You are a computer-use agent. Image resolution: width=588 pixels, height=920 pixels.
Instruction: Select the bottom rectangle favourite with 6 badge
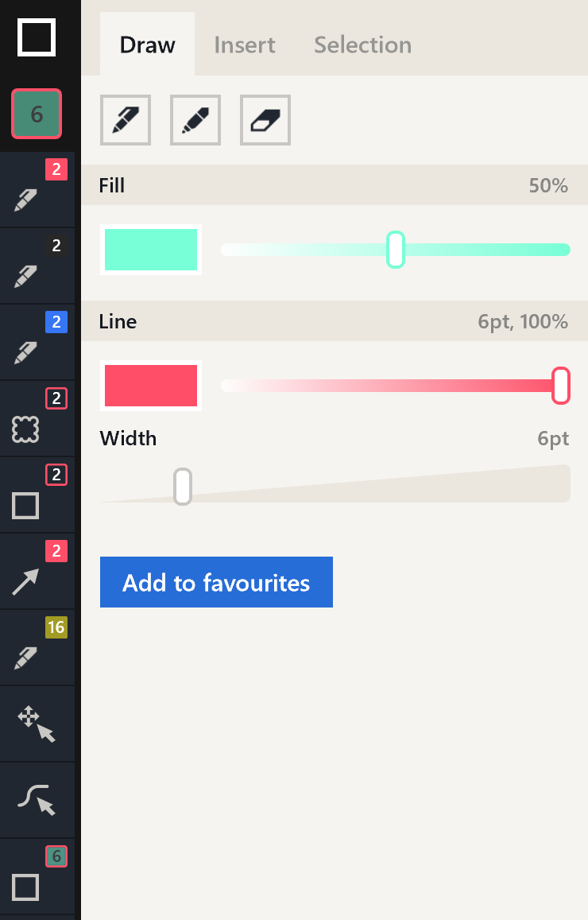point(37,877)
